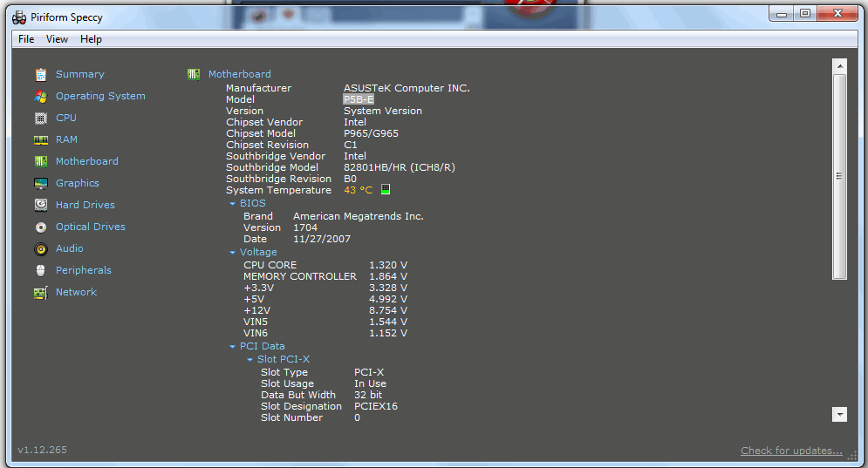Image resolution: width=868 pixels, height=468 pixels.
Task: Click Check for updates link
Action: (791, 451)
